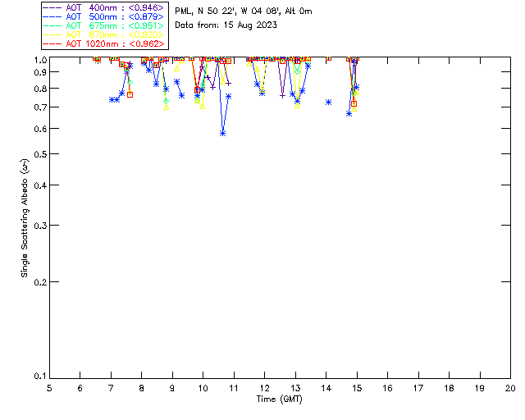Click the AOT 870nm legend entry
This screenshot has width=525, height=420.
point(104,34)
